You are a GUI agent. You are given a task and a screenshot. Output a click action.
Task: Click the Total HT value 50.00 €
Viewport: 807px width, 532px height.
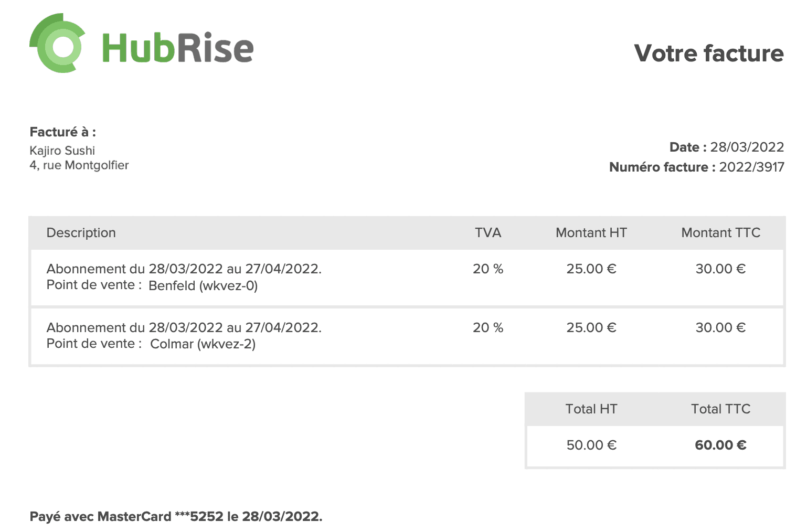(x=591, y=445)
